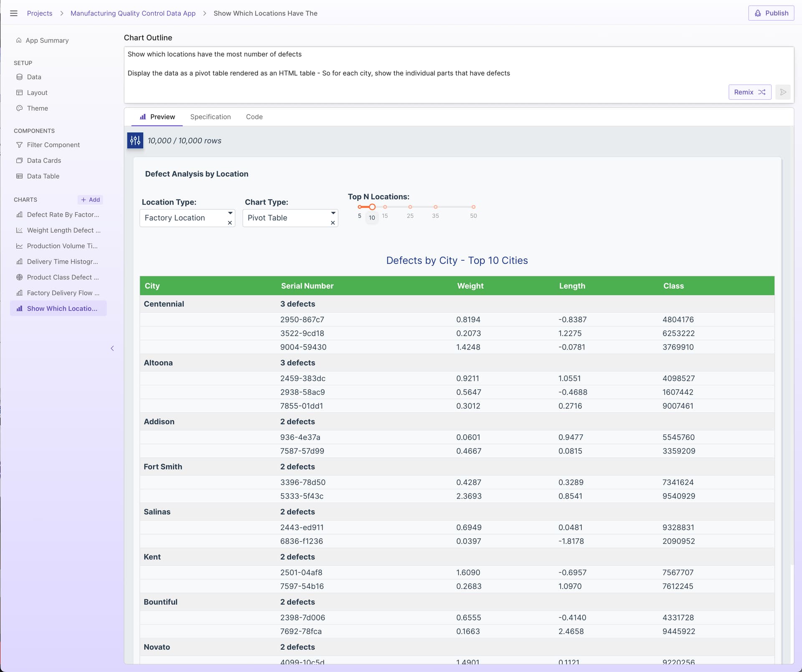
Task: Click the Remix button
Action: 749,92
